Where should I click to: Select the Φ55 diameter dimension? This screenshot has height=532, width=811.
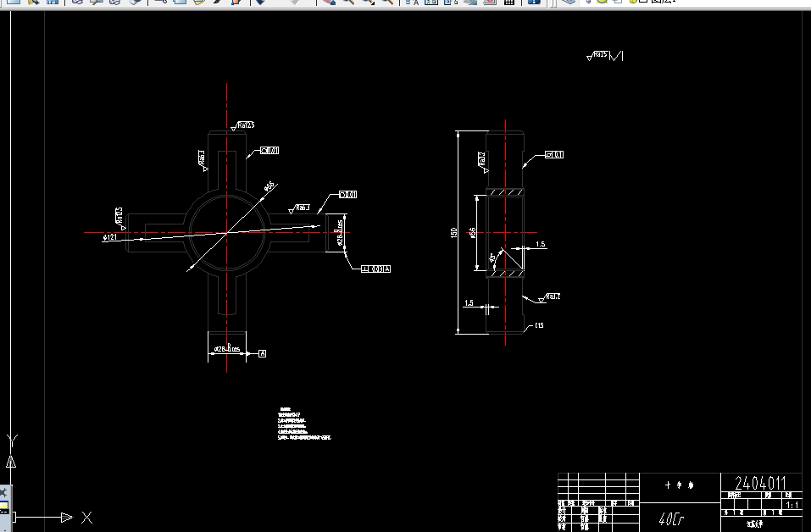(269, 186)
